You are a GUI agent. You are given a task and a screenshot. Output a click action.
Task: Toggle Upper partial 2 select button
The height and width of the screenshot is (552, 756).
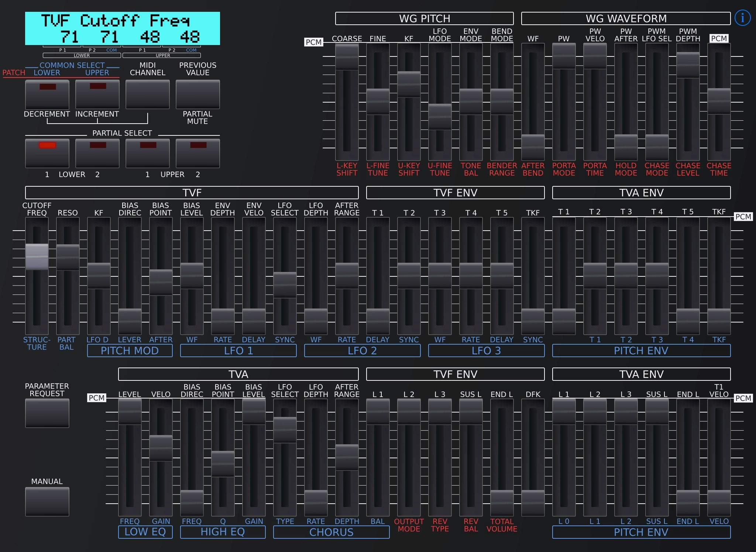point(198,153)
